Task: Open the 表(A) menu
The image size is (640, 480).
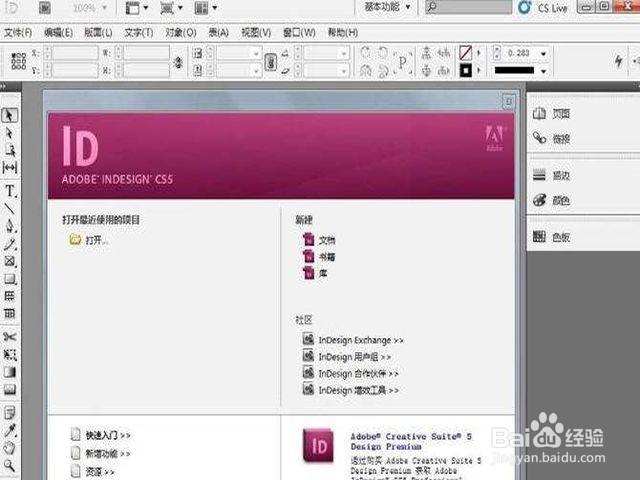Action: pos(218,33)
